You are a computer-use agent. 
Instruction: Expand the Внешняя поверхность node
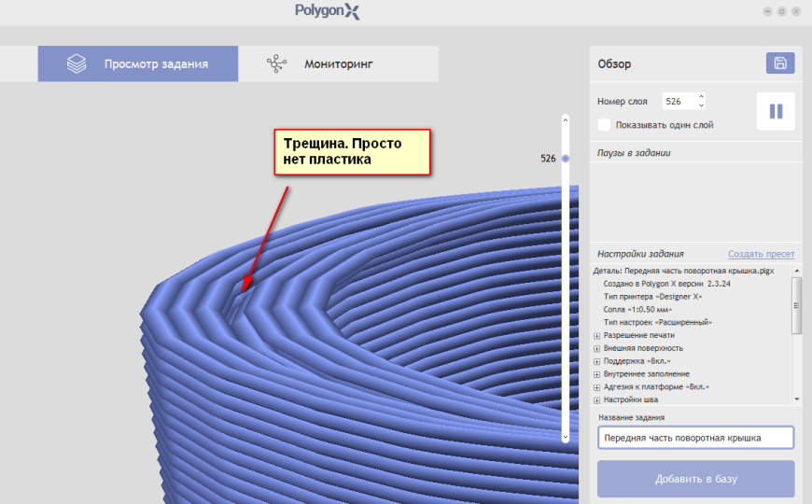596,349
